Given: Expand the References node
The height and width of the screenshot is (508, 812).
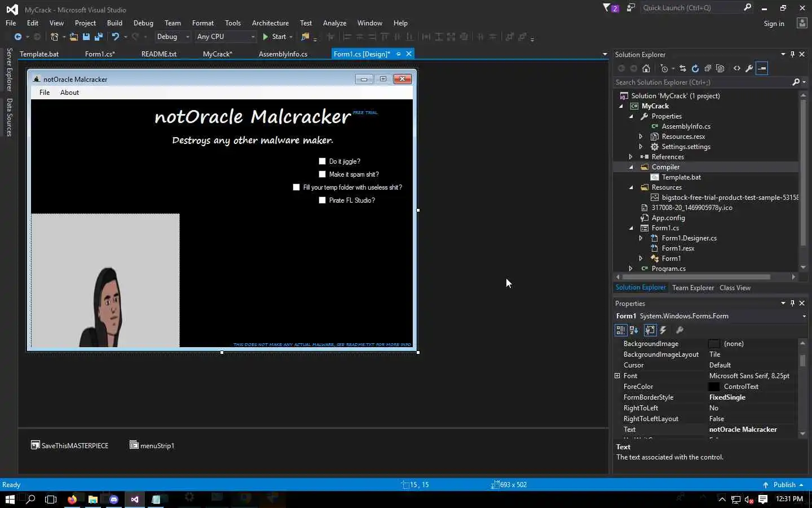Looking at the screenshot, I should pyautogui.click(x=631, y=157).
